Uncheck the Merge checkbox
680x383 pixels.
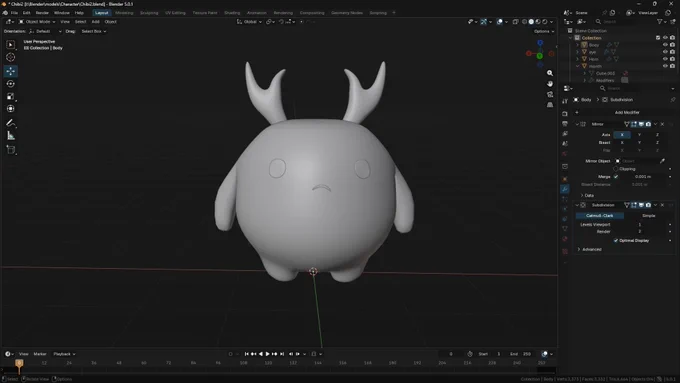[x=616, y=177]
